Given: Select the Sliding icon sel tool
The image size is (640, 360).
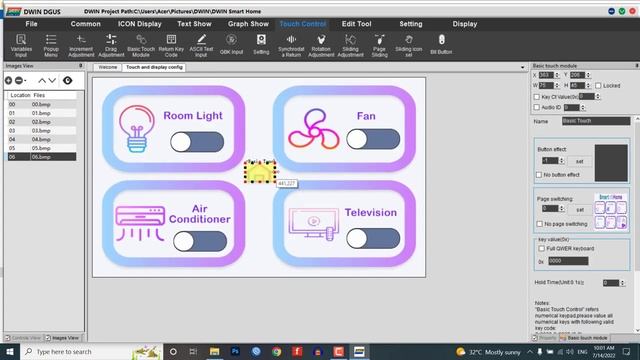Looking at the screenshot, I should coord(409,45).
